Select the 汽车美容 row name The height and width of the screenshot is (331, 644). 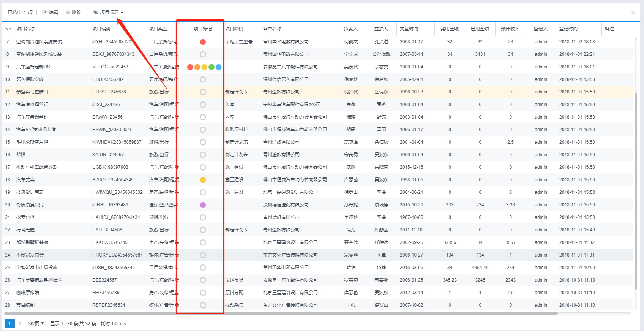pos(25,180)
